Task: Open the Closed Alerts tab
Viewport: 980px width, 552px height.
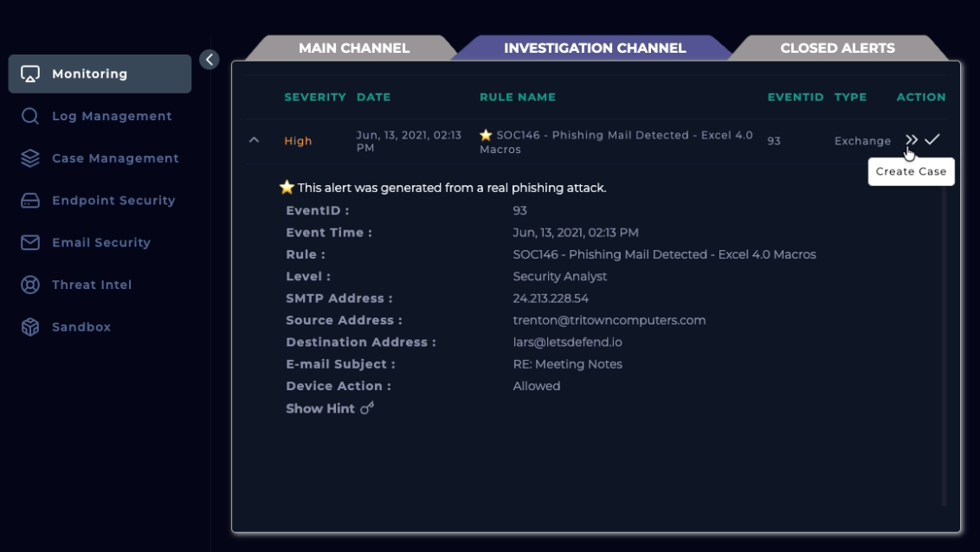Action: click(837, 48)
